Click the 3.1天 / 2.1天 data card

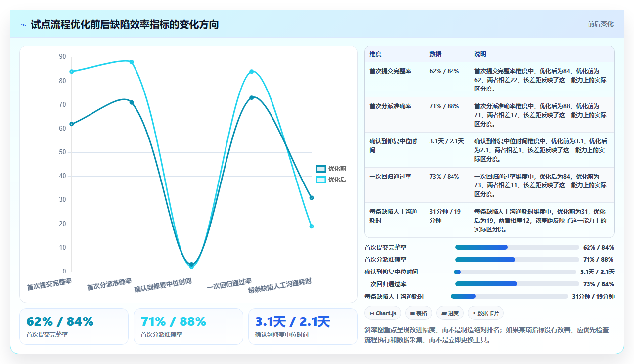coord(303,326)
